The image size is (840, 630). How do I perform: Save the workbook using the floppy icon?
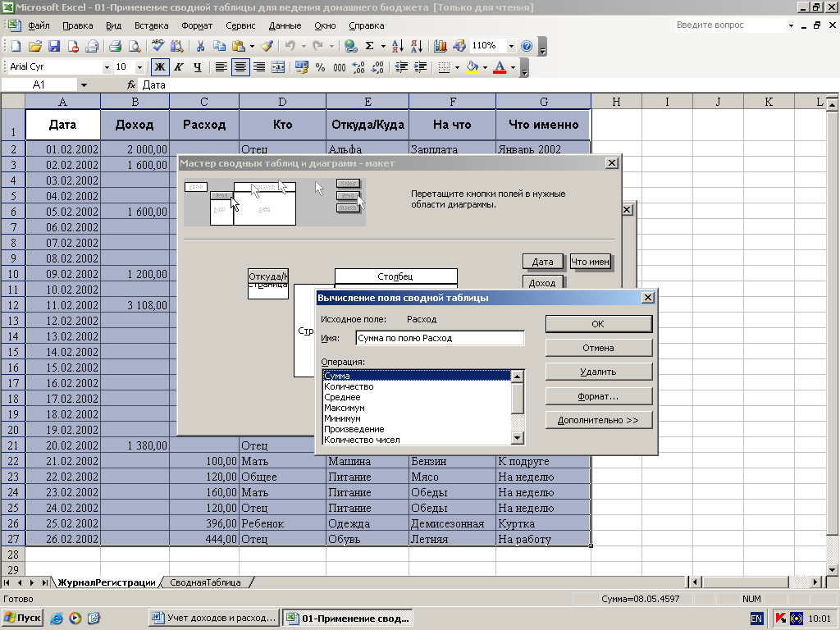(x=54, y=46)
